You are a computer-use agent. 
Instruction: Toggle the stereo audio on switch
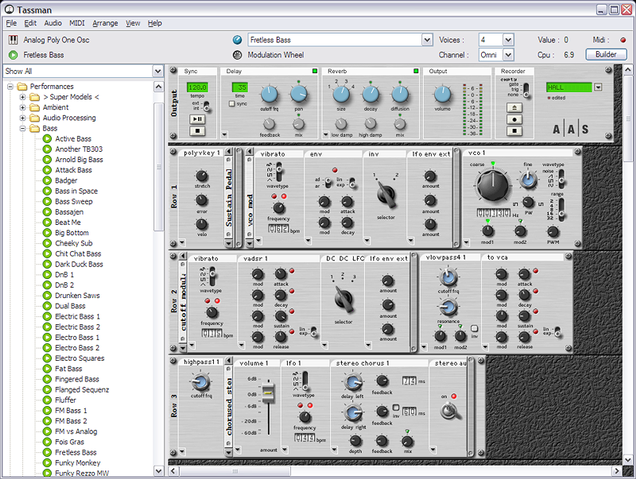[449, 411]
